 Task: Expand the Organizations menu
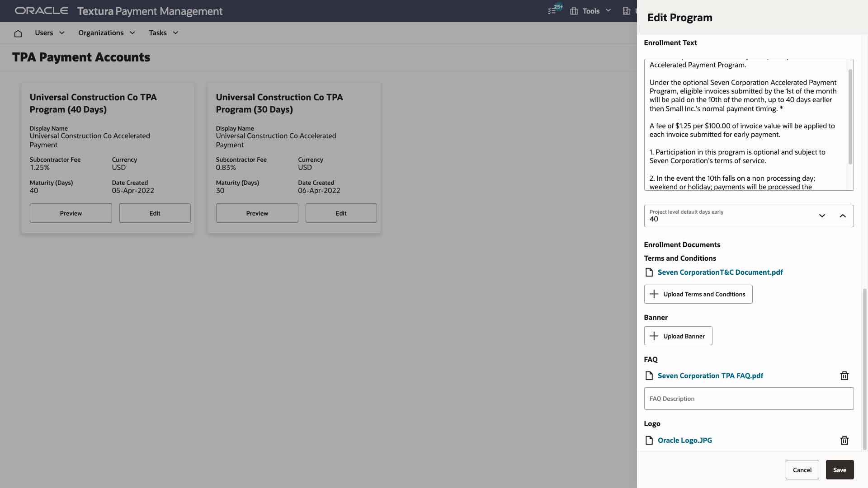point(106,33)
